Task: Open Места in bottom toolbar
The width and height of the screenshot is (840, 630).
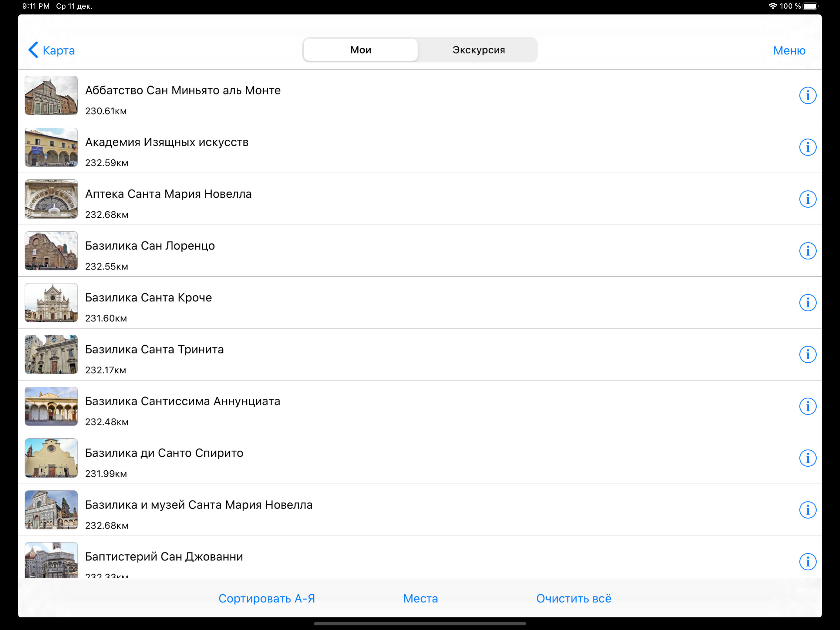Action: point(420,598)
